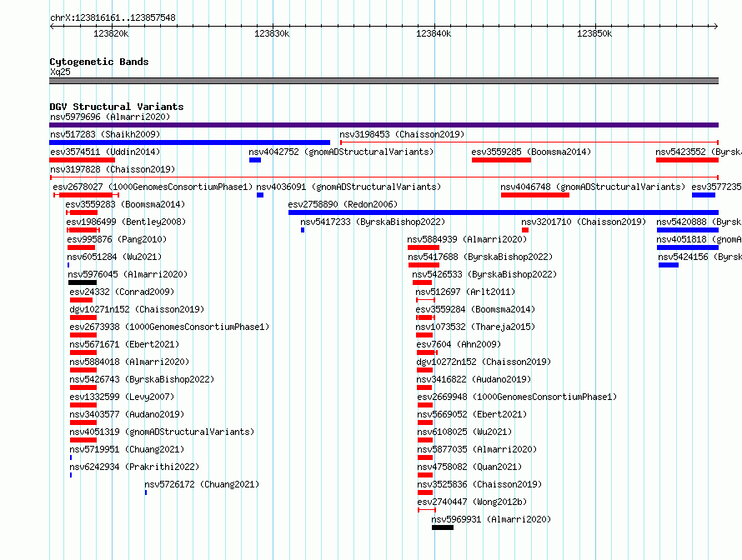The width and height of the screenshot is (742, 560).
Task: Select nsv5884018 (Almarri2020) label
Action: (129, 362)
